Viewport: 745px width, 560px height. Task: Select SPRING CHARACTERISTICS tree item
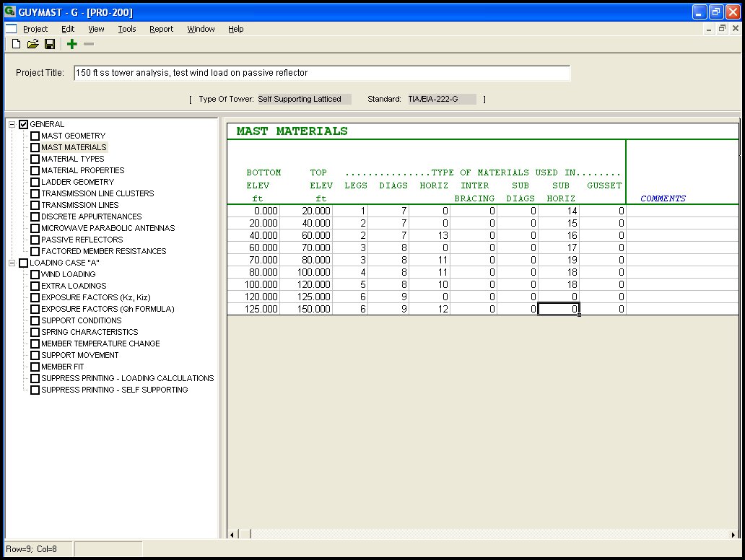tap(90, 332)
